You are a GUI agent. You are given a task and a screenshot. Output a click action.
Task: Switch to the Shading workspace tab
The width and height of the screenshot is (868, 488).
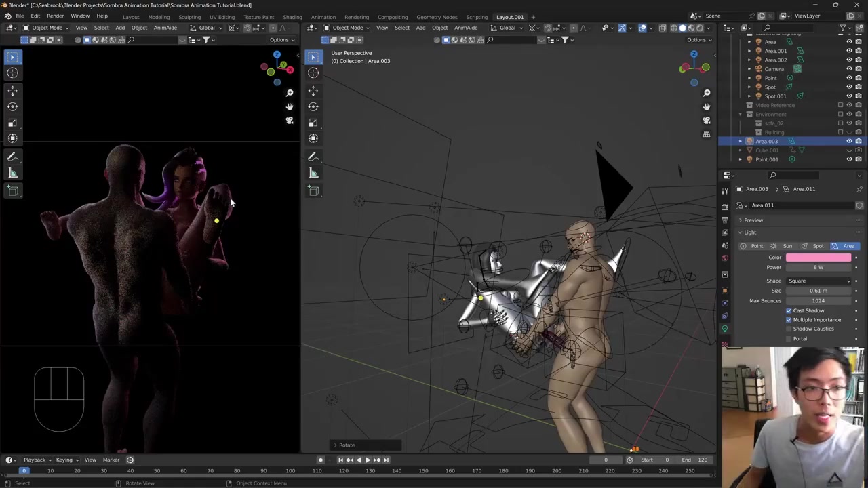point(292,17)
